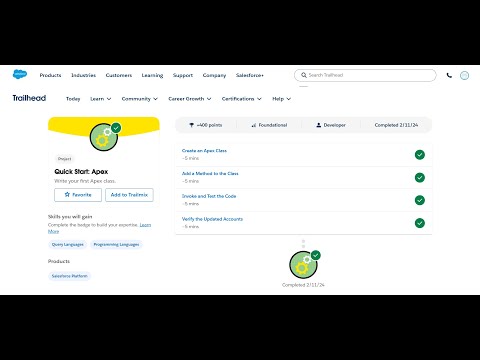480x360 pixels.
Task: Expand the Help dropdown menu
Action: pos(282,99)
